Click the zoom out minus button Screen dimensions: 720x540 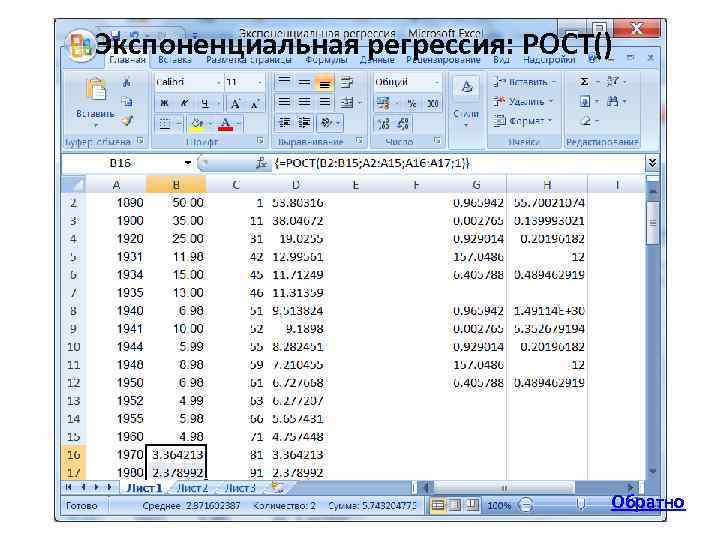526,506
